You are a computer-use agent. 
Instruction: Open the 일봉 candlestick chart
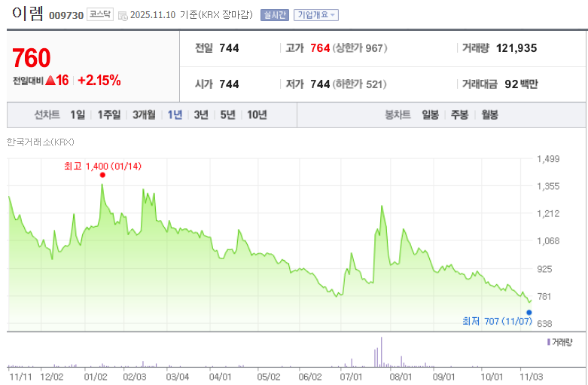tap(430, 115)
